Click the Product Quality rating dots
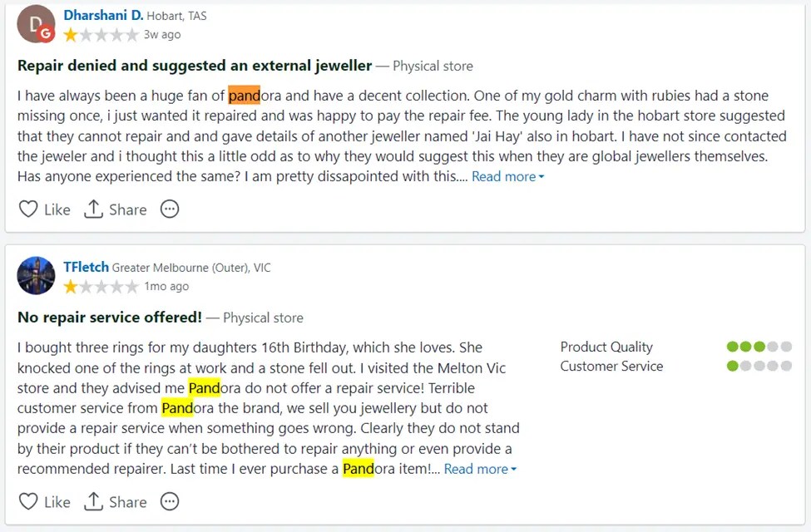811x532 pixels. click(759, 347)
